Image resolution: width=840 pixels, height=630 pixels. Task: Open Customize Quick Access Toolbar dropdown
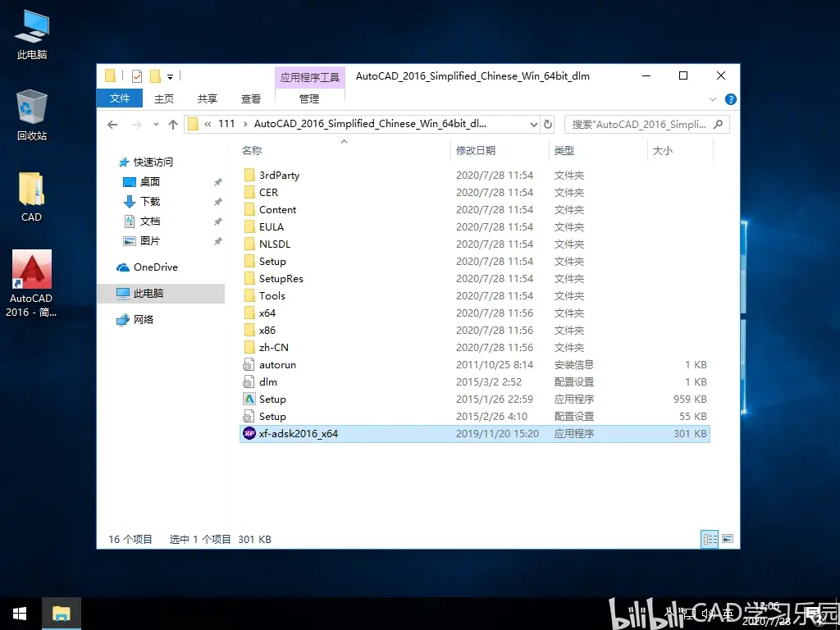[170, 76]
